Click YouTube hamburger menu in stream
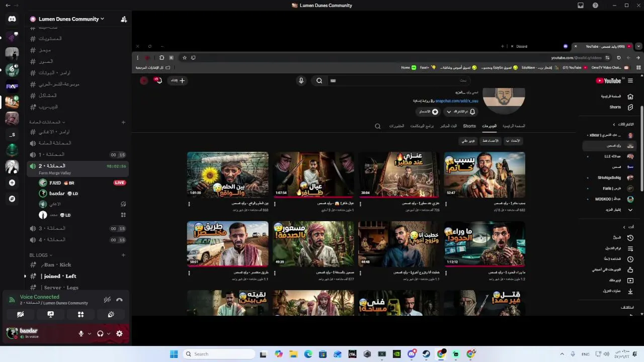 pyautogui.click(x=630, y=80)
